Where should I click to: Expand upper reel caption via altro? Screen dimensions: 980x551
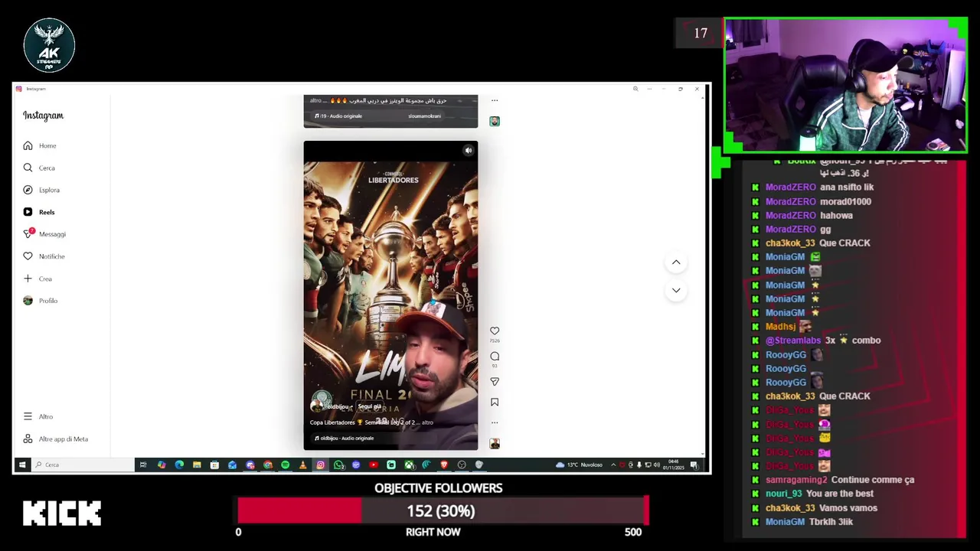click(x=315, y=100)
